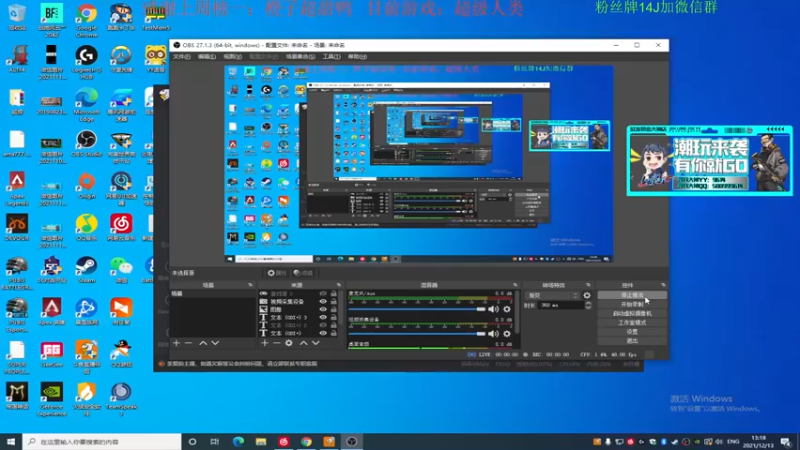Open transition properties gear icon

click(x=587, y=295)
